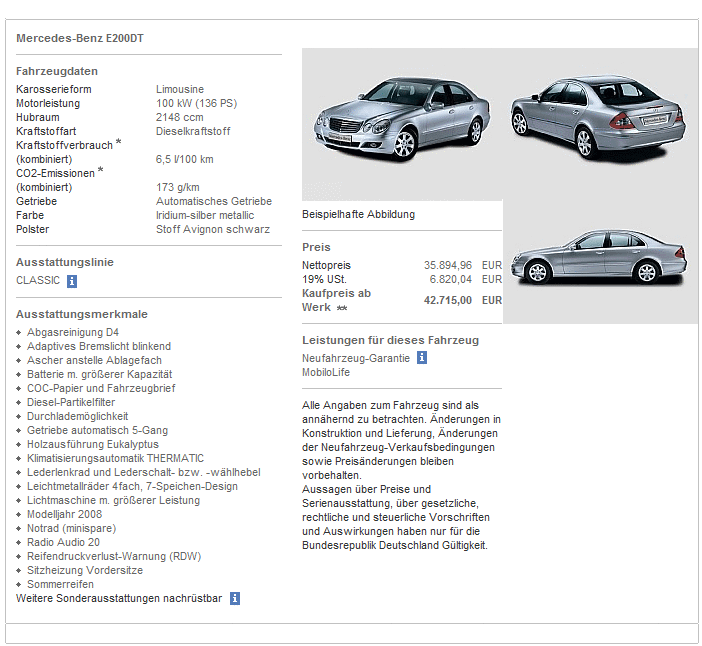Open the rear-view car image
This screenshot has height=646, width=702.
point(597,113)
